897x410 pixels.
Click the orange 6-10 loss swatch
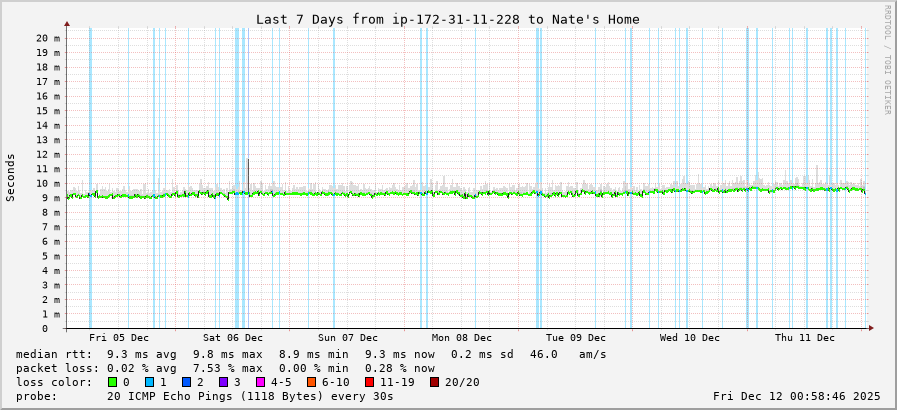pyautogui.click(x=311, y=382)
